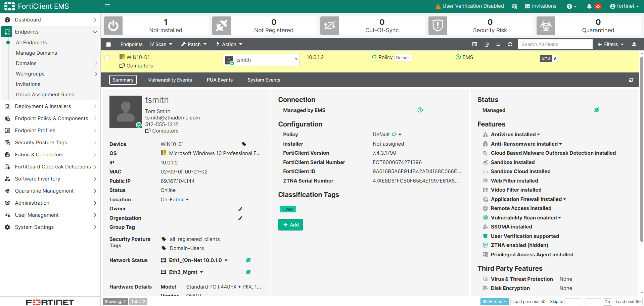The image size is (644, 306).
Task: Click inside the Search All Fields box
Action: [x=555, y=44]
